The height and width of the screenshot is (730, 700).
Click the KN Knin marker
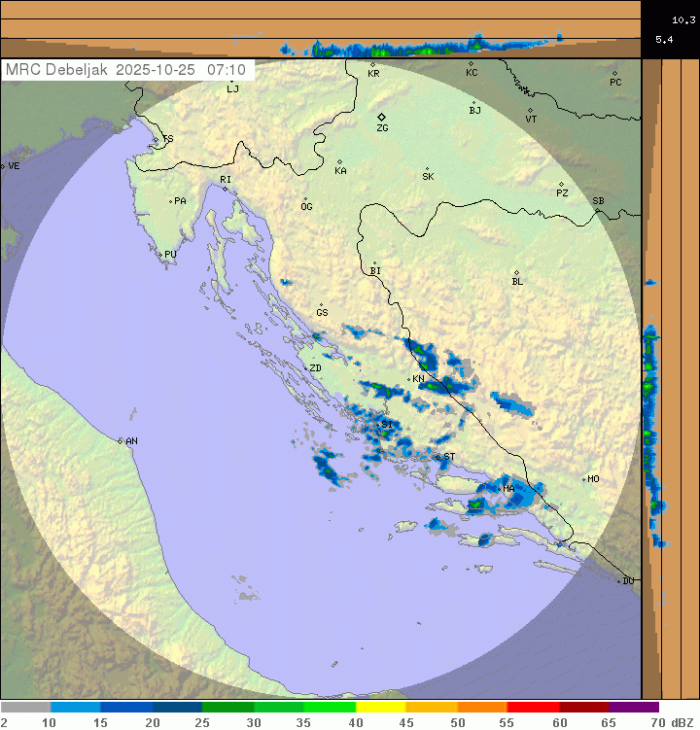[x=409, y=378]
